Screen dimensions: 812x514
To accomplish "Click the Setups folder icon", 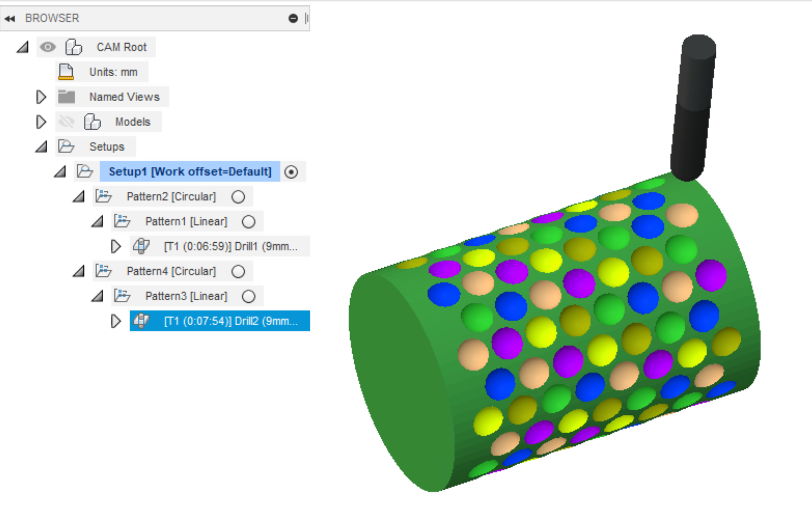I will click(66, 146).
